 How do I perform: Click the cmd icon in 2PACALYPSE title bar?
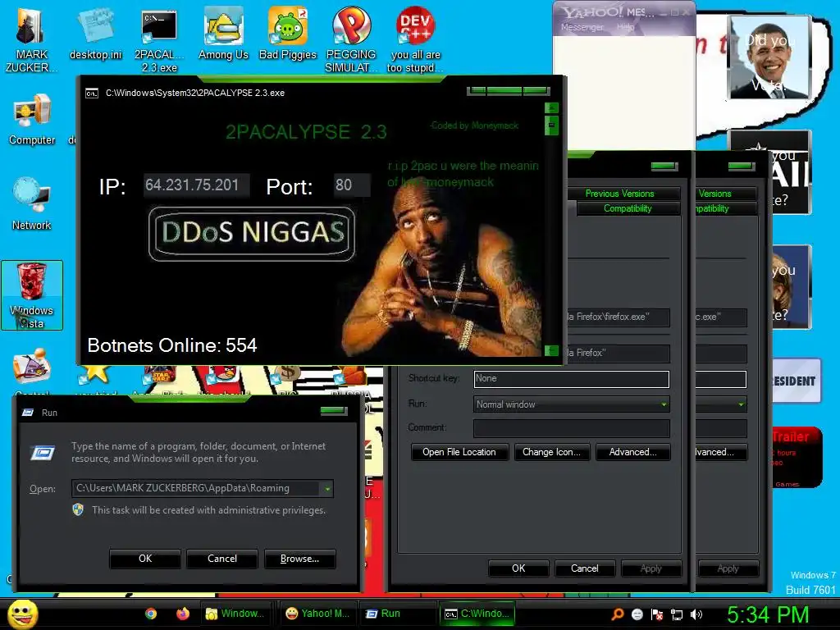coord(92,94)
